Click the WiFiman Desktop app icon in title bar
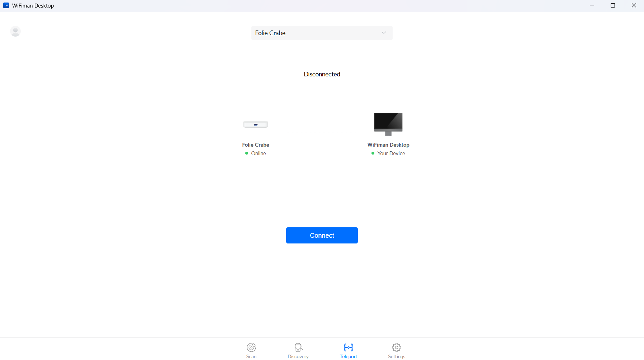 tap(6, 6)
